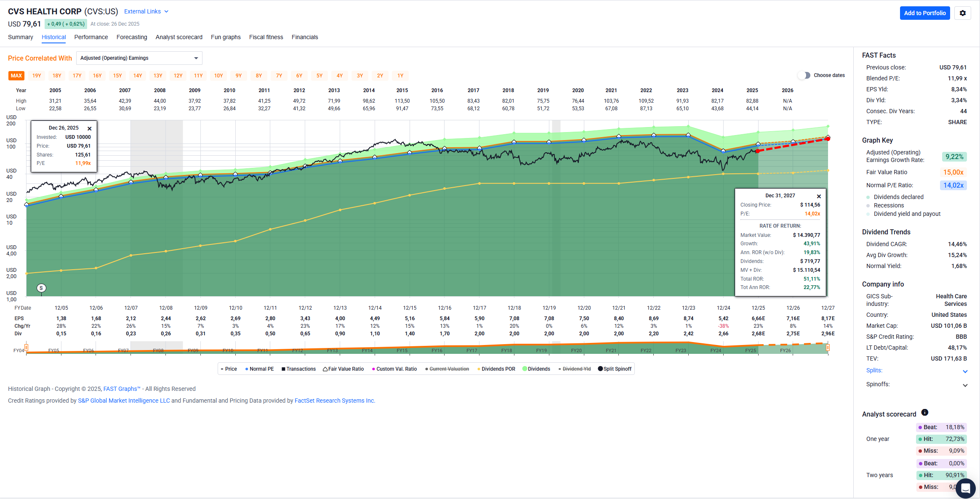This screenshot has height=499, width=980.
Task: Click the right handle of the timeline range slider
Action: (x=828, y=348)
